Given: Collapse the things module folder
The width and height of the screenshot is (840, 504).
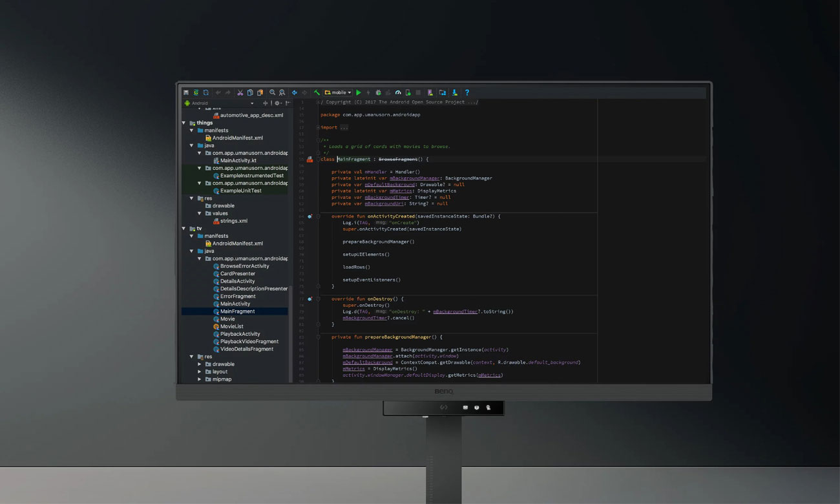Looking at the screenshot, I should (184, 123).
